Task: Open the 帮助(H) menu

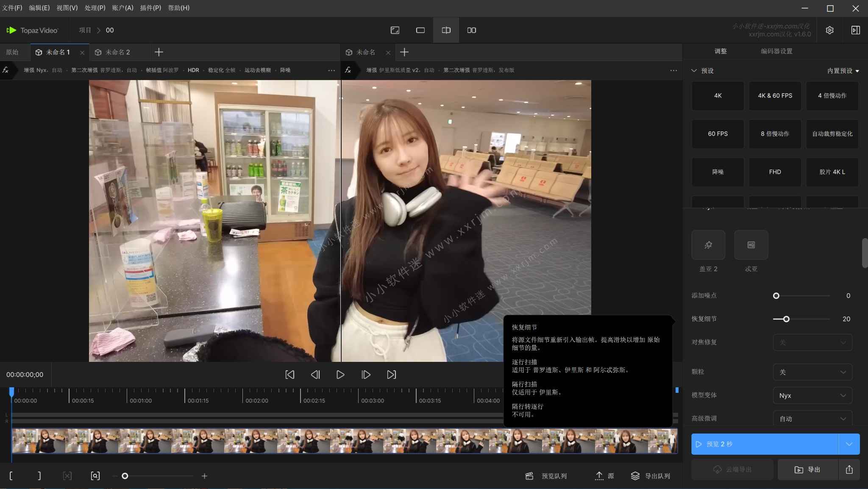Action: 179,8
